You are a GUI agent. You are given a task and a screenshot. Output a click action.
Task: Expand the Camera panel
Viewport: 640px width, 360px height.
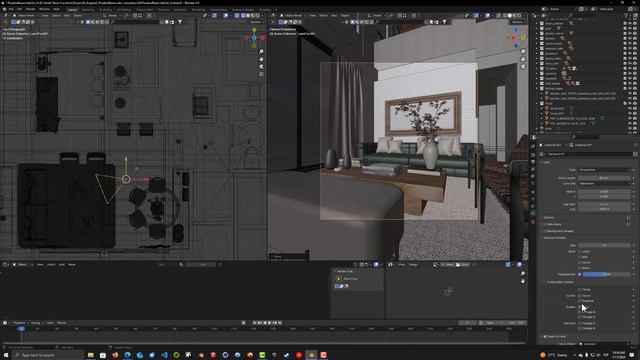pyautogui.click(x=549, y=218)
